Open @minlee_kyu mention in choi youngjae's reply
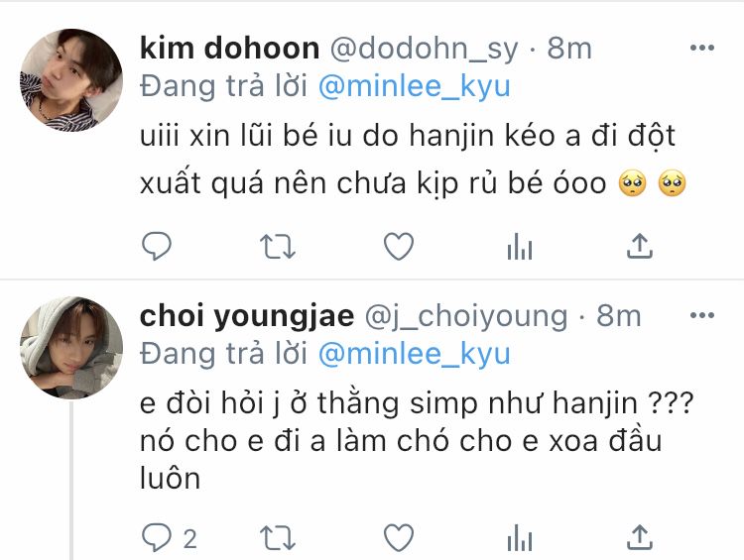This screenshot has width=744, height=560. pos(415,354)
